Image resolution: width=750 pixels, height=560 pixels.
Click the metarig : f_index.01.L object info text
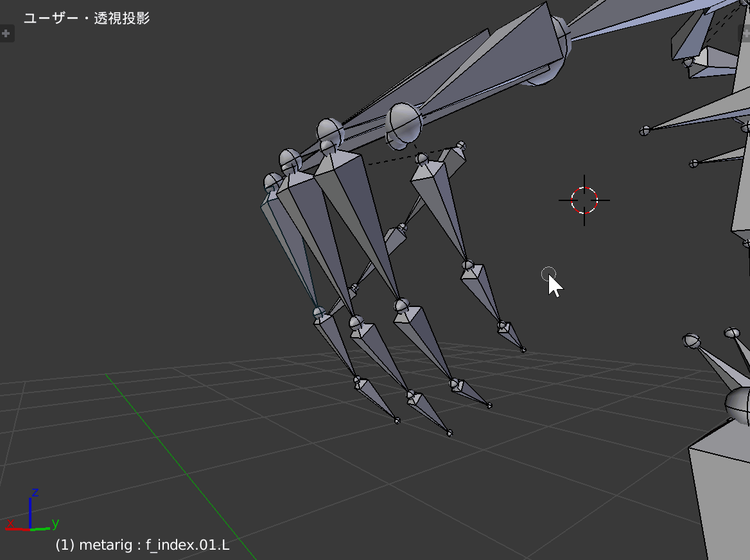coord(143,545)
